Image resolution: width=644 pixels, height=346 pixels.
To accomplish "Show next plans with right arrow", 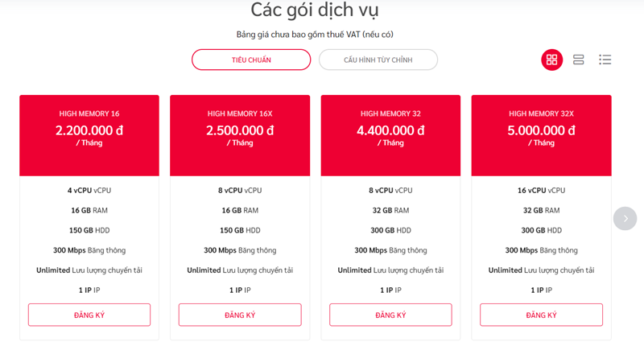I will pyautogui.click(x=625, y=218).
